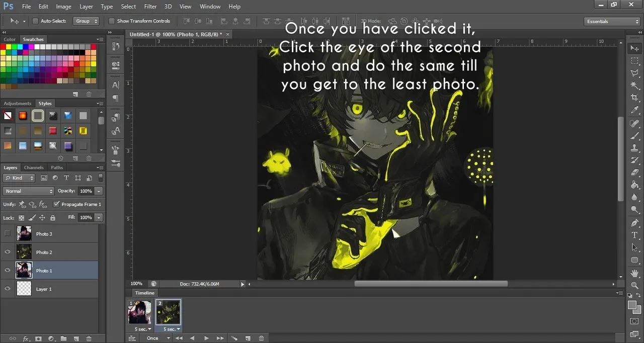
Task: Click the Tween animation frames icon
Action: pyautogui.click(x=234, y=338)
